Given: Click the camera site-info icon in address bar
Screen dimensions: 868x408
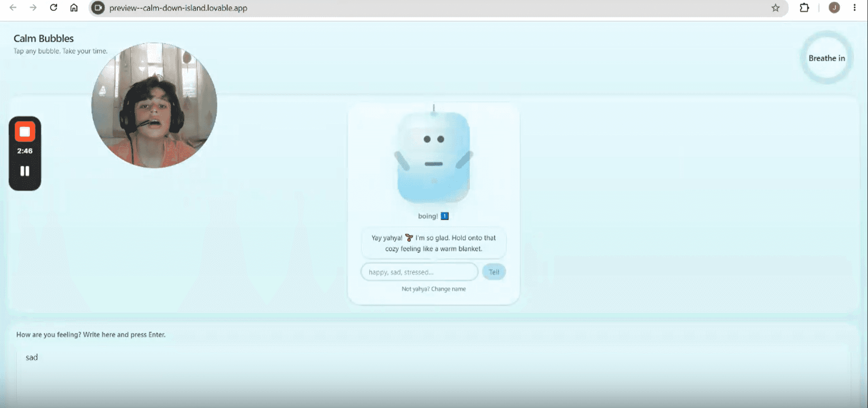Looking at the screenshot, I should point(98,8).
